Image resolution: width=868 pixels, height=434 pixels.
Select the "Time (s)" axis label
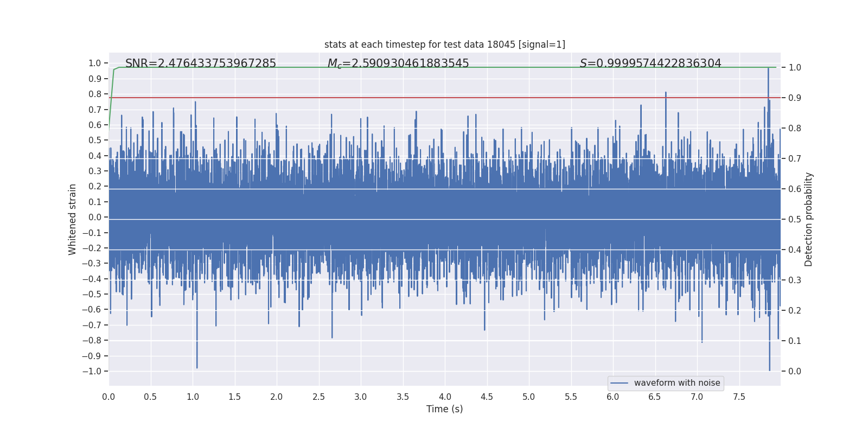click(x=445, y=409)
